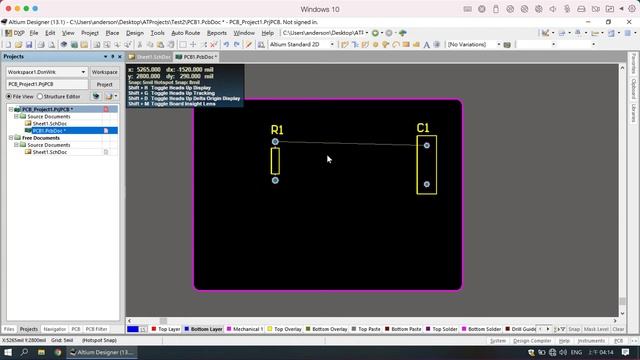Open the Projects panel options dropdown arrow

click(106, 56)
